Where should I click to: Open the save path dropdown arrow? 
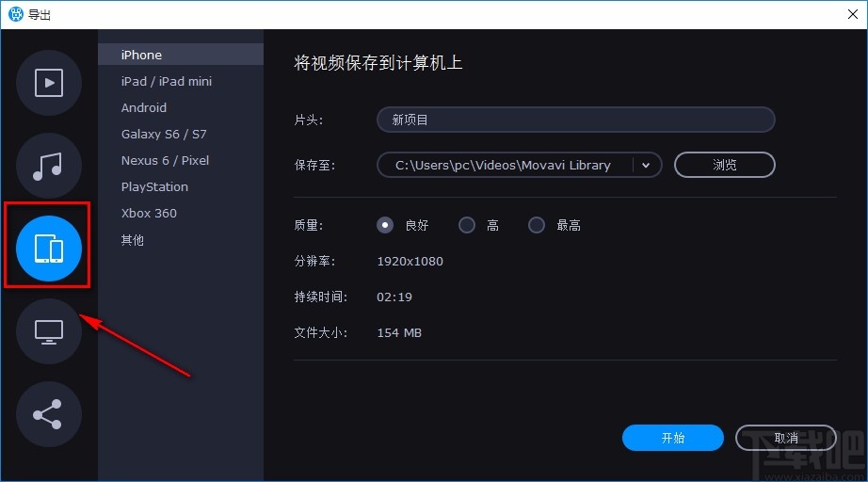pyautogui.click(x=646, y=165)
